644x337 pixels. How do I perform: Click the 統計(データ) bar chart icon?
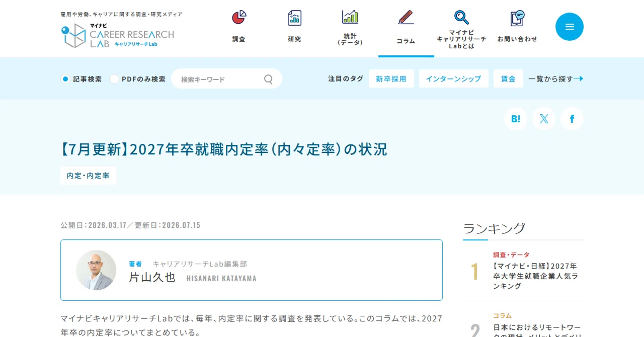tap(350, 17)
